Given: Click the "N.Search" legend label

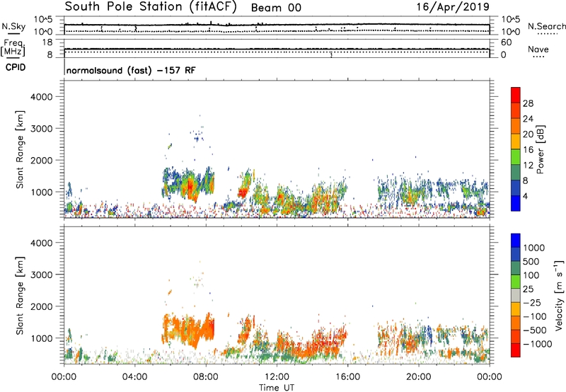Looking at the screenshot, I should pyautogui.click(x=546, y=26).
